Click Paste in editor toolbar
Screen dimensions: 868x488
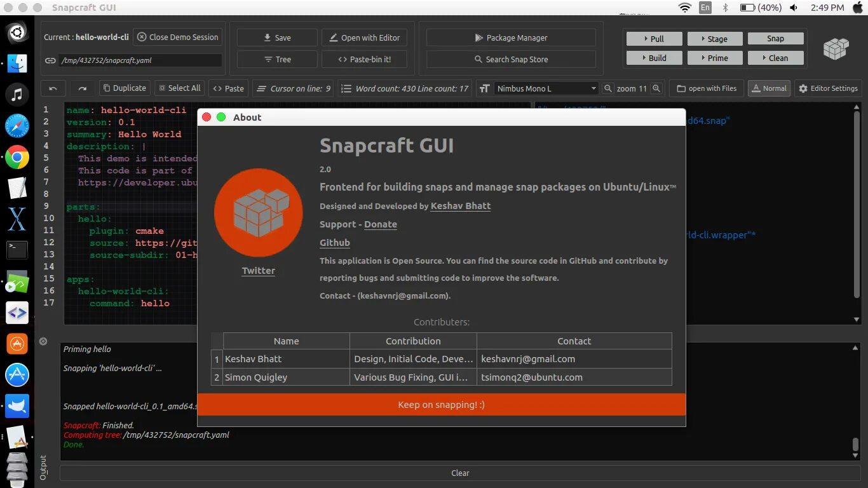[x=228, y=88]
